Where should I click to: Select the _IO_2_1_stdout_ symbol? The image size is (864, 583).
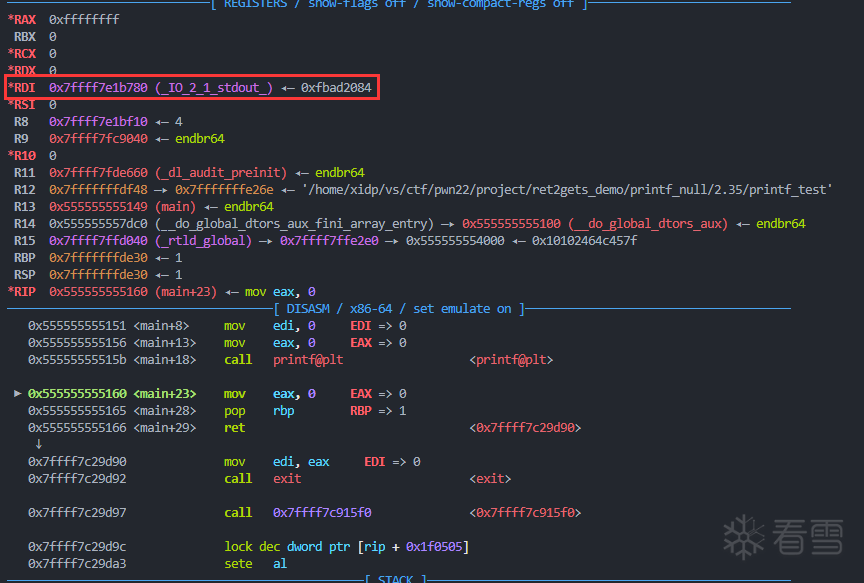pos(214,88)
